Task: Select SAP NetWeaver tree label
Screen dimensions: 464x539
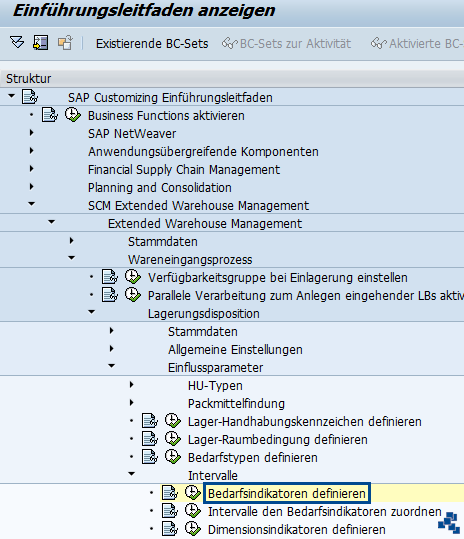Action: tap(132, 134)
